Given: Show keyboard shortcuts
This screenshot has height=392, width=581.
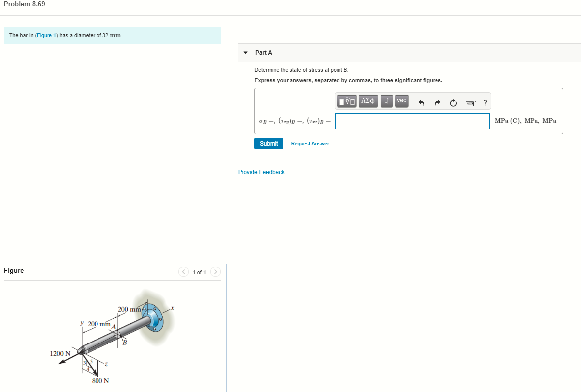Looking at the screenshot, I should 471,103.
